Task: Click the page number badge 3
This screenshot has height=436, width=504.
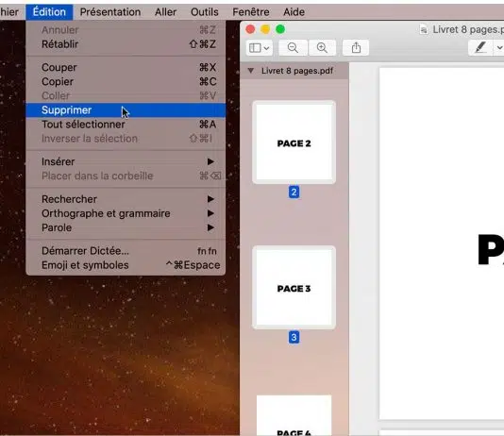Action: (294, 337)
